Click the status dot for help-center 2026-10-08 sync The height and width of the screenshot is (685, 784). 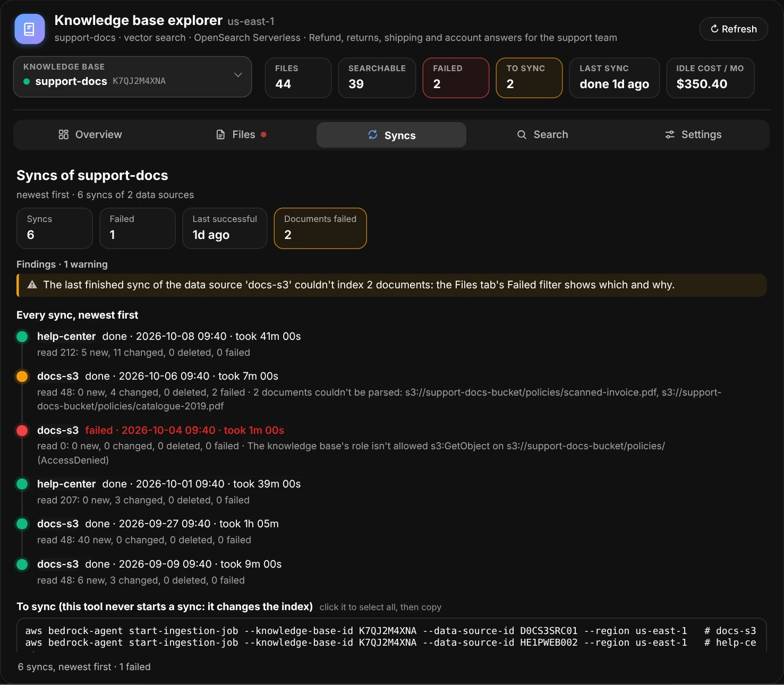pyautogui.click(x=22, y=336)
